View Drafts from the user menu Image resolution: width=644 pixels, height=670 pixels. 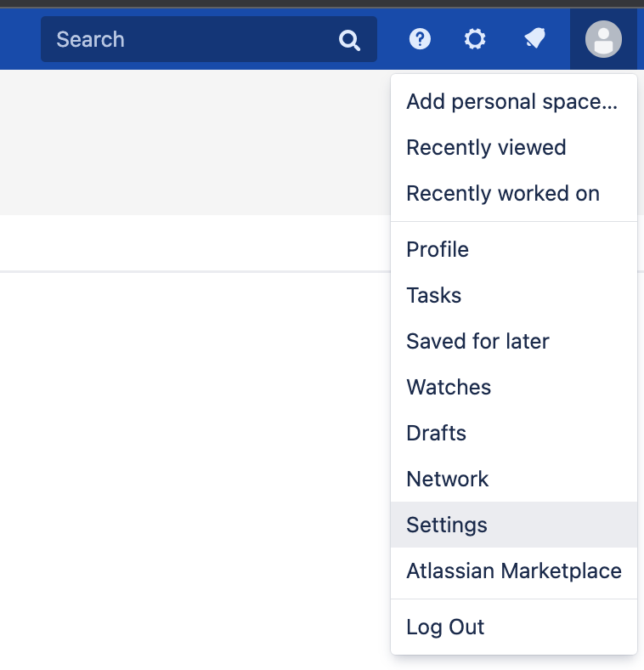(436, 434)
